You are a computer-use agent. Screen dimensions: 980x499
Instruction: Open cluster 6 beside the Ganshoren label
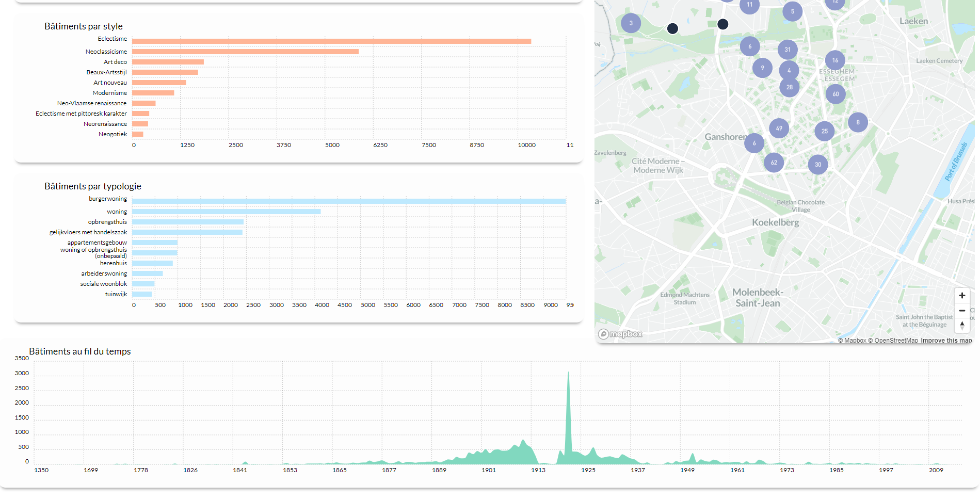pyautogui.click(x=754, y=143)
